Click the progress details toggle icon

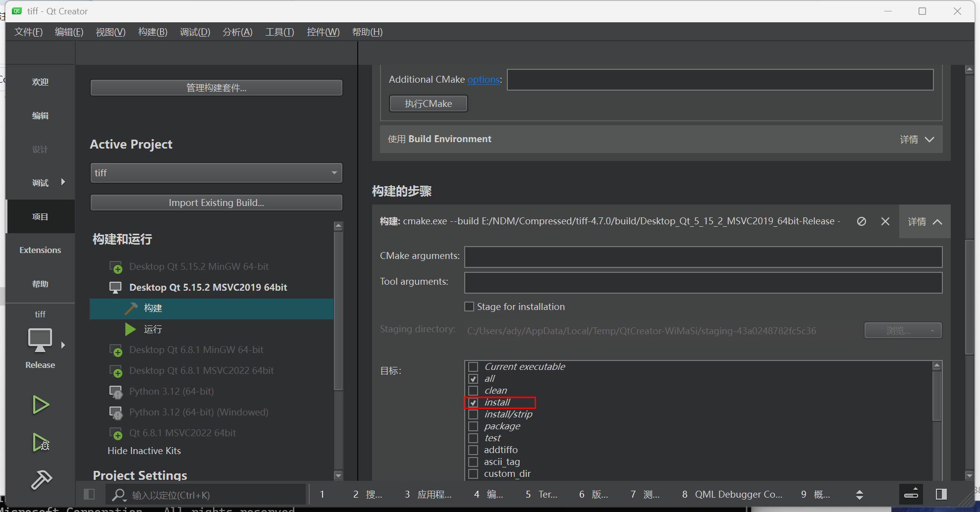pos(911,494)
